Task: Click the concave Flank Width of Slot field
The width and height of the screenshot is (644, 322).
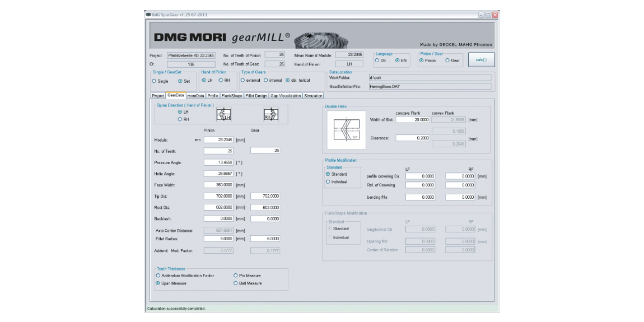Action: click(413, 120)
